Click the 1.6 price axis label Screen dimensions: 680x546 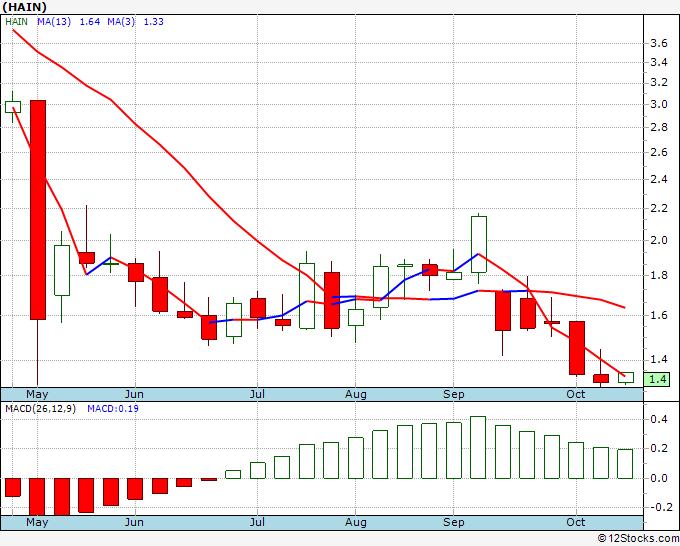(659, 315)
